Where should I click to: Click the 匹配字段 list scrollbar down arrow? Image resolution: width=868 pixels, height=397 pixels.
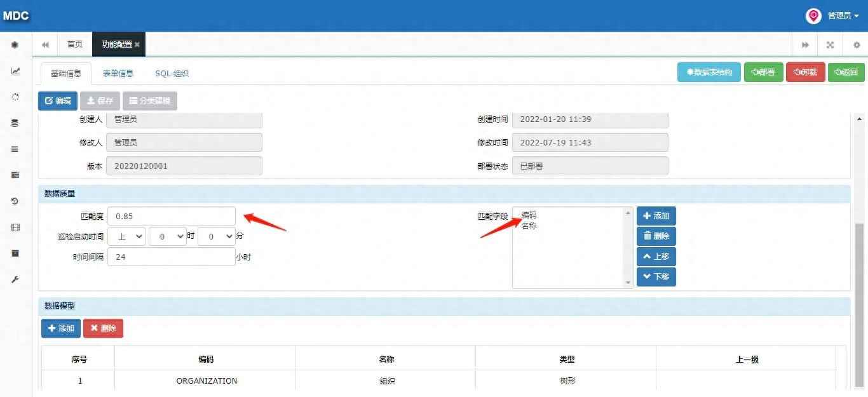629,283
